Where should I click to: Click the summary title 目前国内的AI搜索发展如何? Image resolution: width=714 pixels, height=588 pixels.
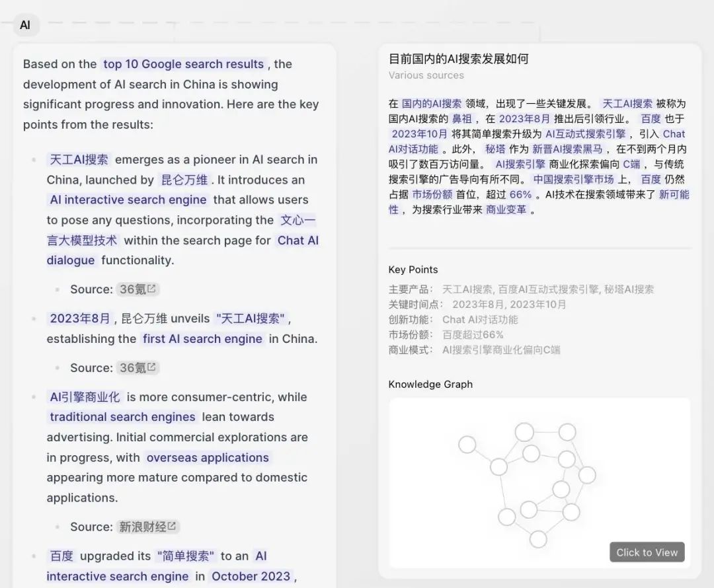459,59
